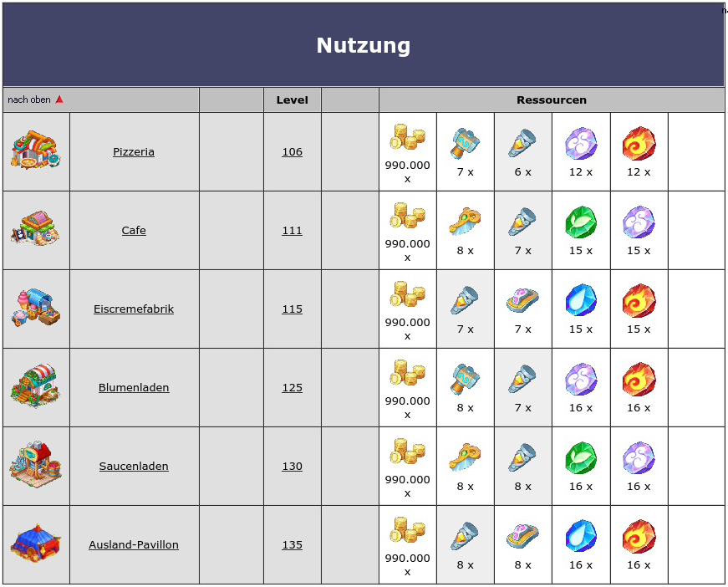Click the gold coins icon in Pizzeria row

[407, 138]
